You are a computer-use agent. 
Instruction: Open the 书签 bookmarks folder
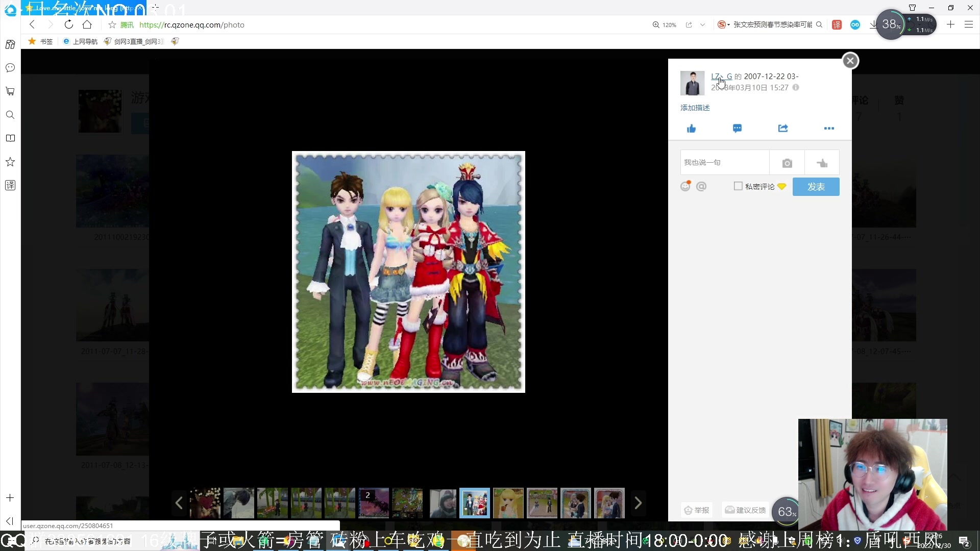tap(41, 41)
